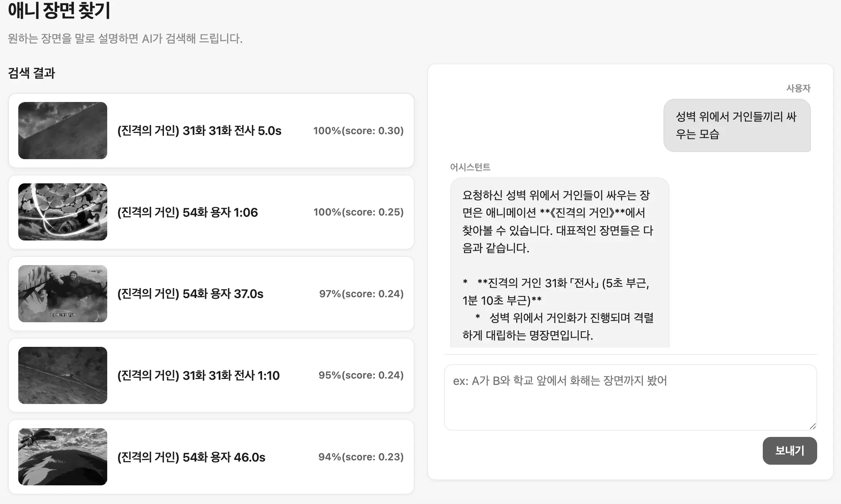Click the 97%(score: 0.24) match label
The height and width of the screenshot is (504, 841).
point(361,294)
